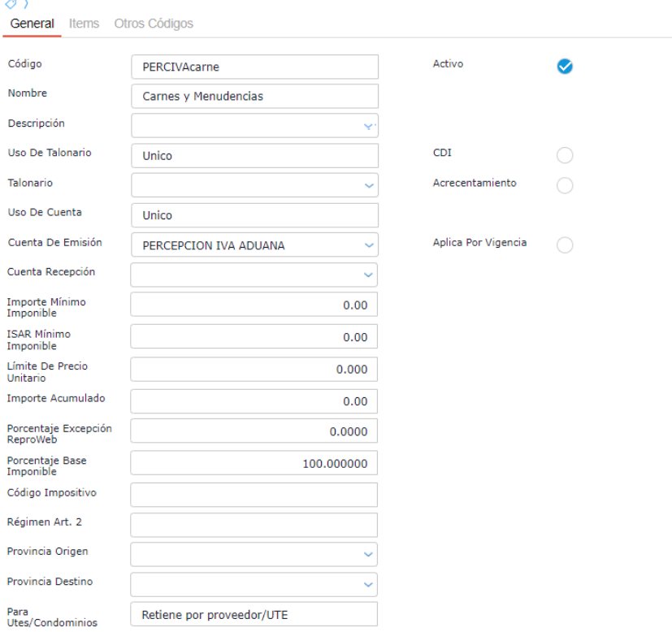
Task: Open the Cuenta Recepción dropdown
Action: (369, 275)
